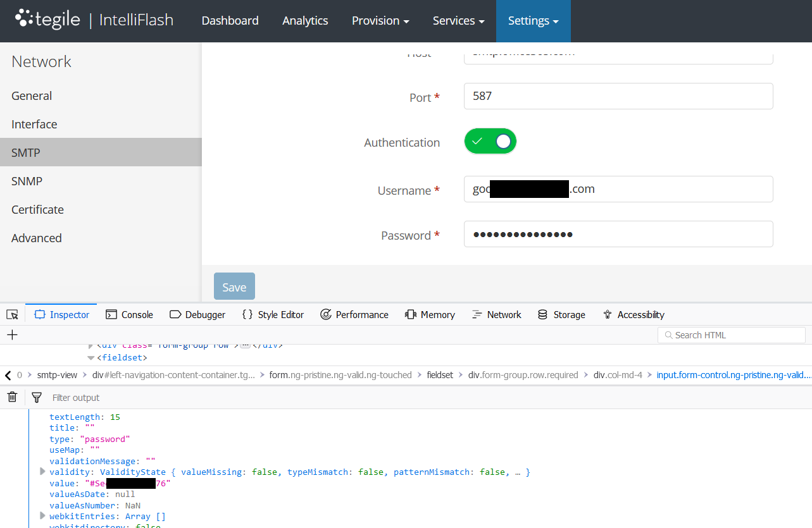812x528 pixels.
Task: Open the Settings dropdown menu
Action: tap(533, 21)
